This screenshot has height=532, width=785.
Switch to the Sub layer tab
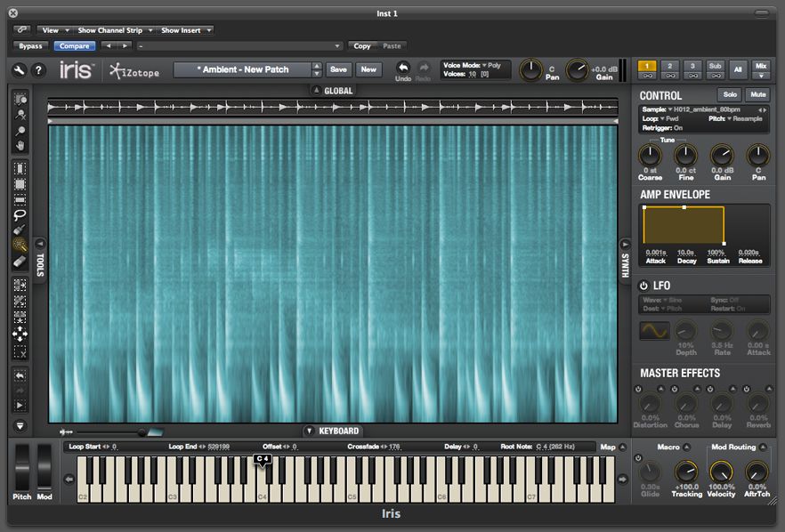click(x=716, y=66)
